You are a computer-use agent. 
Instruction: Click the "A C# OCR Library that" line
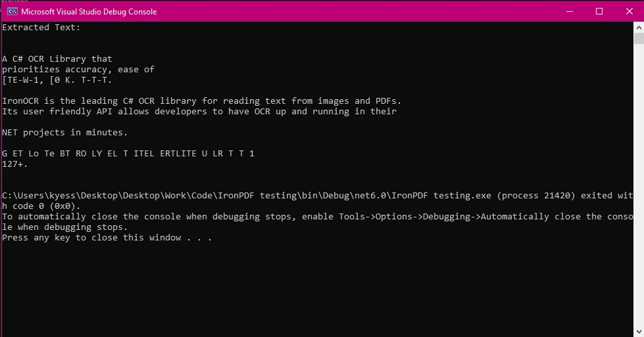tap(57, 59)
